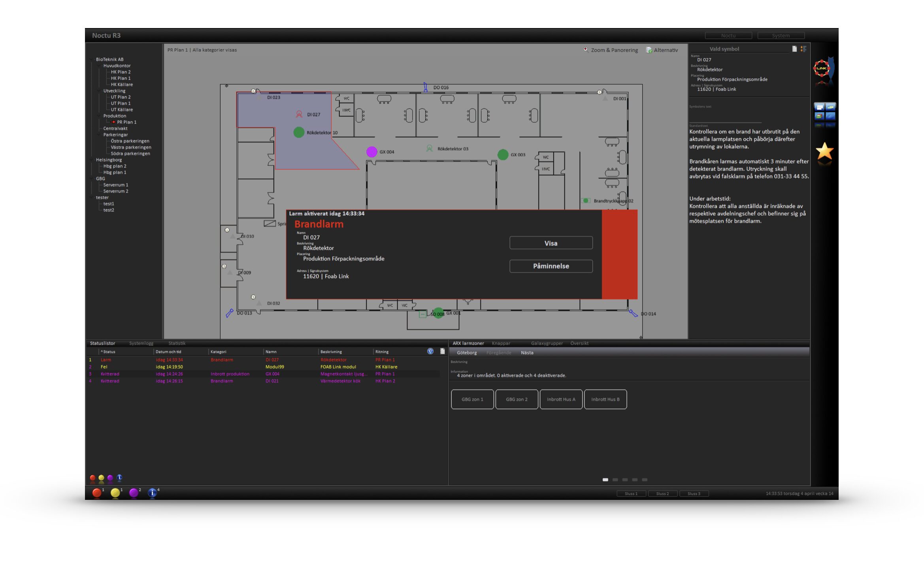The width and height of the screenshot is (924, 569).
Task: Toggle the small yellow fault filter dot
Action: pyautogui.click(x=101, y=478)
